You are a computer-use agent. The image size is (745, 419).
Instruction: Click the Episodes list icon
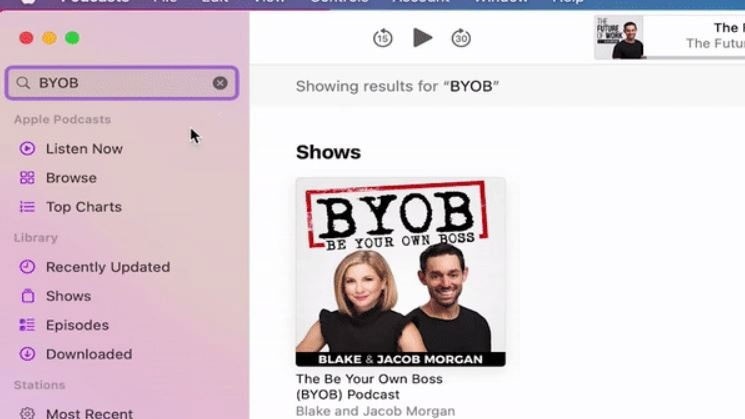point(27,324)
